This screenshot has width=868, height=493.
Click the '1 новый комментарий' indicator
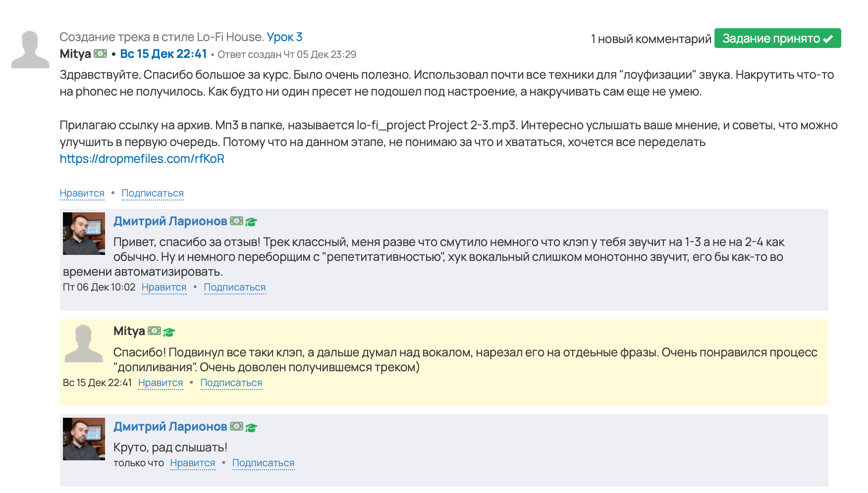coord(651,39)
